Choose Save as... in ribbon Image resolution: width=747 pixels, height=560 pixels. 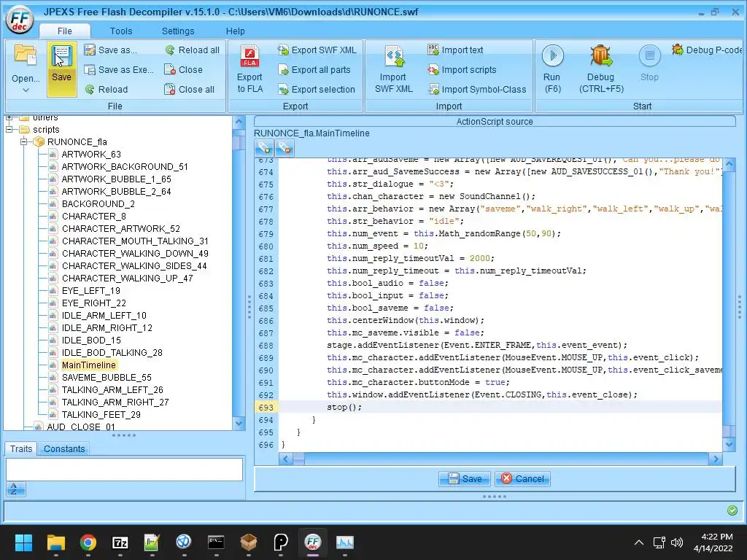[110, 50]
